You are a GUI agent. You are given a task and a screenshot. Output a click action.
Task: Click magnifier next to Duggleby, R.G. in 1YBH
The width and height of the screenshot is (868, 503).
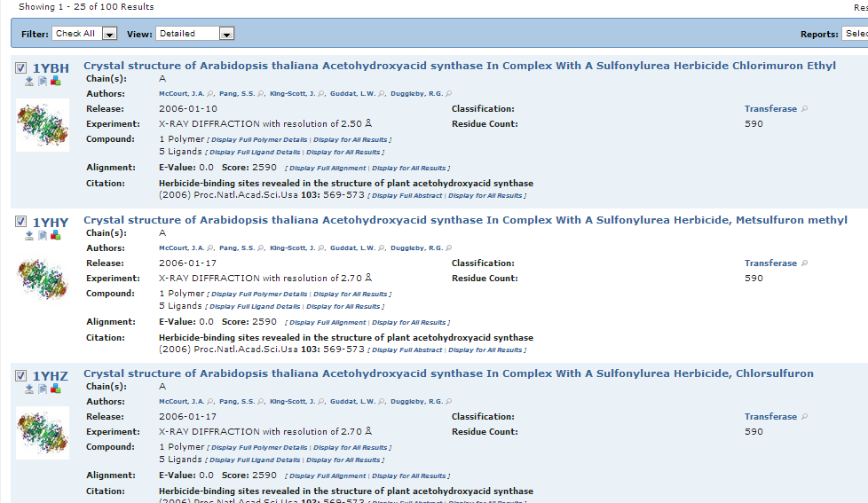click(449, 94)
